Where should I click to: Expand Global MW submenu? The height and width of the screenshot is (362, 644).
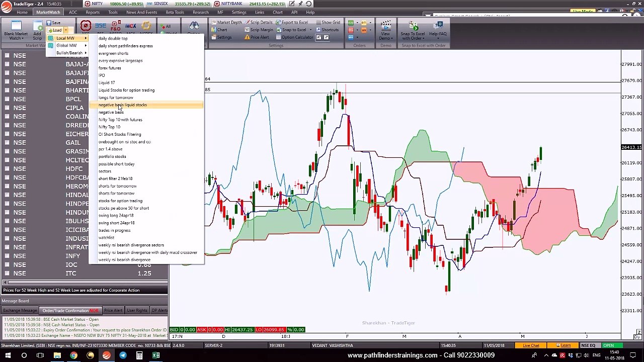click(67, 45)
